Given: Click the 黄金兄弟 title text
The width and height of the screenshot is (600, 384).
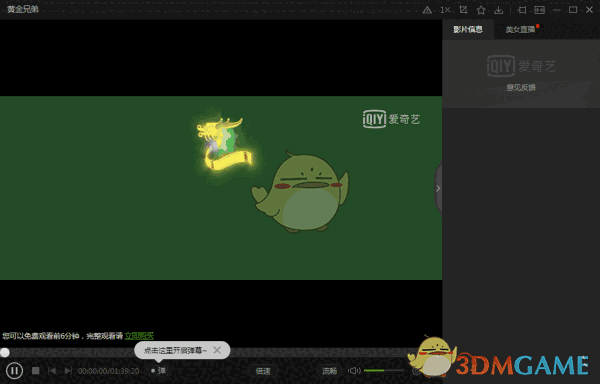Looking at the screenshot, I should pos(23,10).
